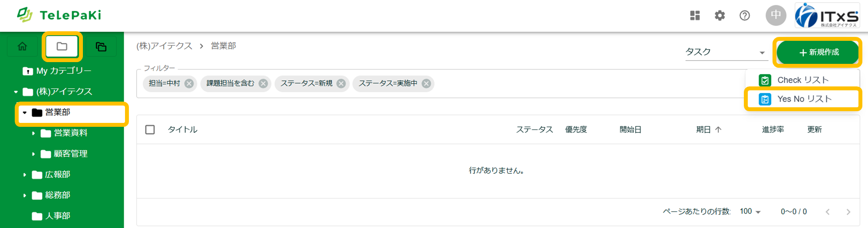Remove the 担当=中村 filter chip
The width and height of the screenshot is (868, 228).
[x=189, y=83]
